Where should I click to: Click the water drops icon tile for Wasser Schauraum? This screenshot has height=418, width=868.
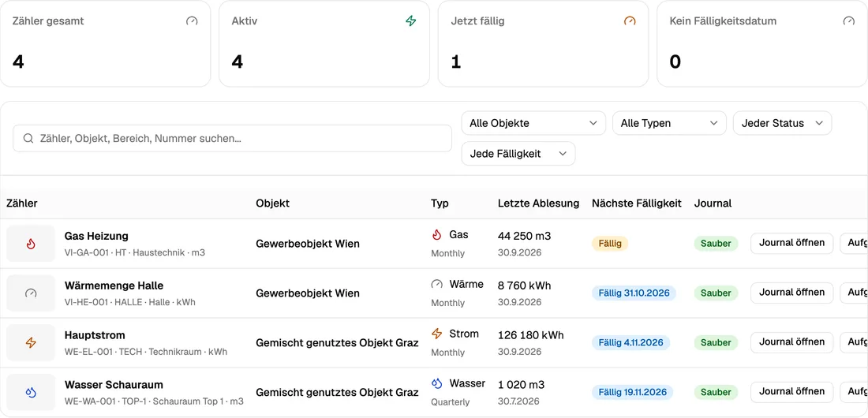coord(31,393)
